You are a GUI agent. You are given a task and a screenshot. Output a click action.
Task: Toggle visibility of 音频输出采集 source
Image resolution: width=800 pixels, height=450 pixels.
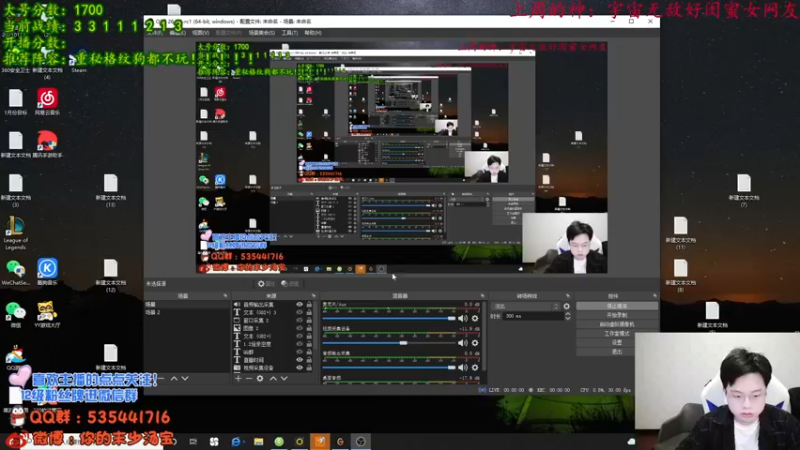click(299, 305)
